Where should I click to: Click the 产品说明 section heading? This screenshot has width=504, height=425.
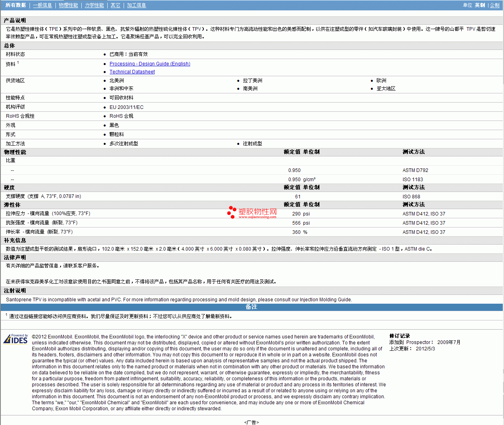tap(15, 20)
